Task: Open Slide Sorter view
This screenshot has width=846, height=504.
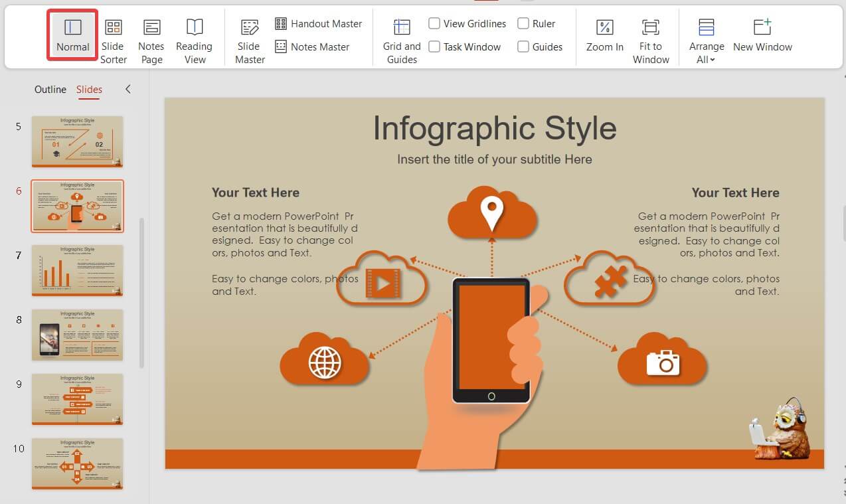Action: [x=114, y=41]
